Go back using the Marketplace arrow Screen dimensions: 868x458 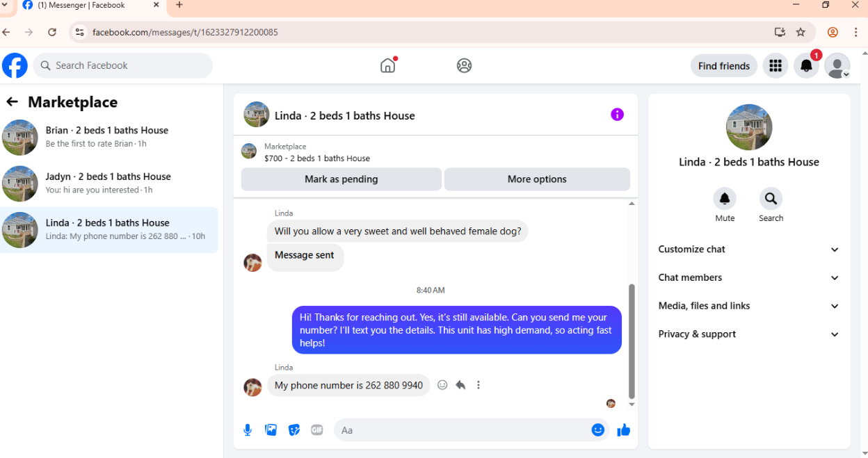[x=12, y=102]
